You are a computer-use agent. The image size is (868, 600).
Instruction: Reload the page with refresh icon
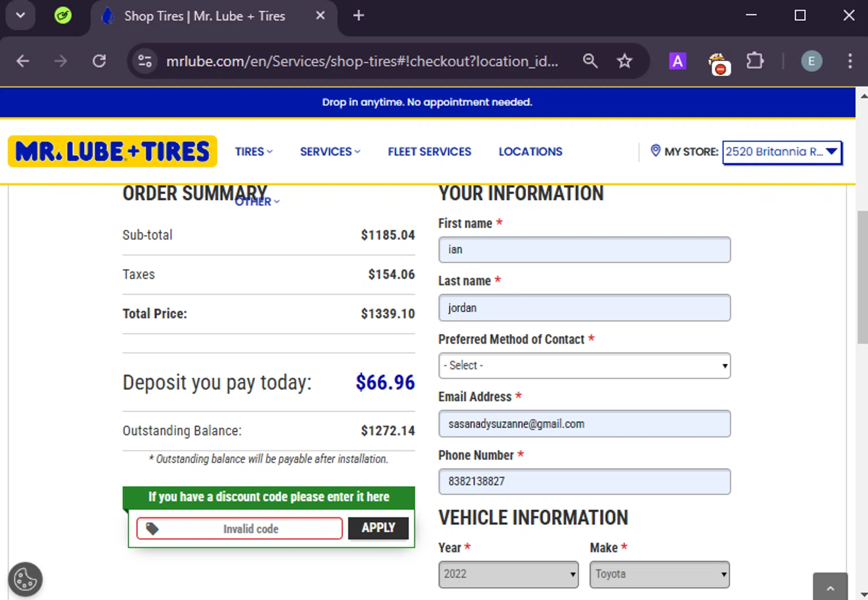[100, 61]
